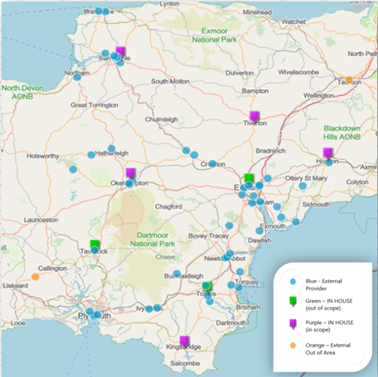Click the Callington town label
The width and height of the screenshot is (378, 377).
(52, 268)
